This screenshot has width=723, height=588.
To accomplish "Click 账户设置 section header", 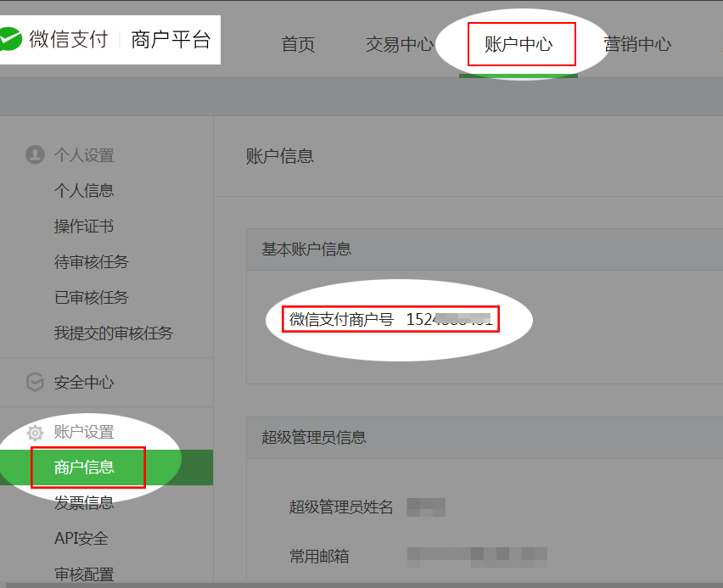I will point(84,432).
